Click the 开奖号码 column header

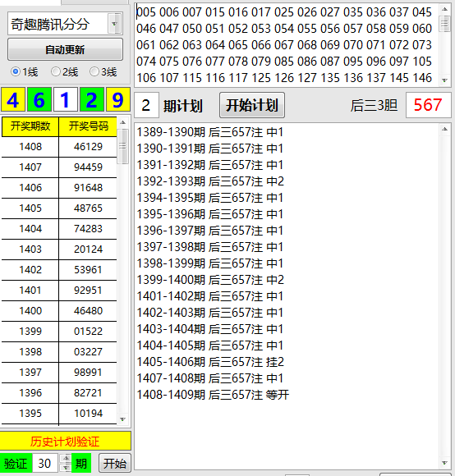(88, 126)
